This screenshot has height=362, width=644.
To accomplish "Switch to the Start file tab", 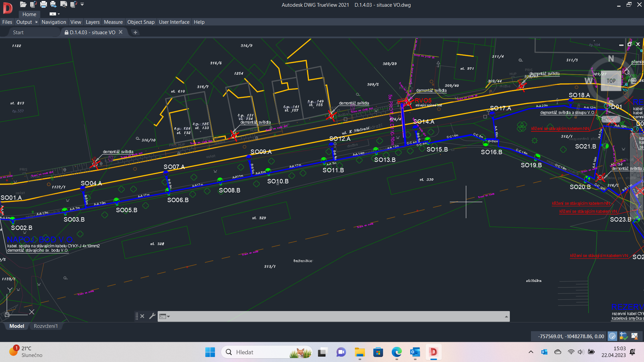I will (18, 32).
